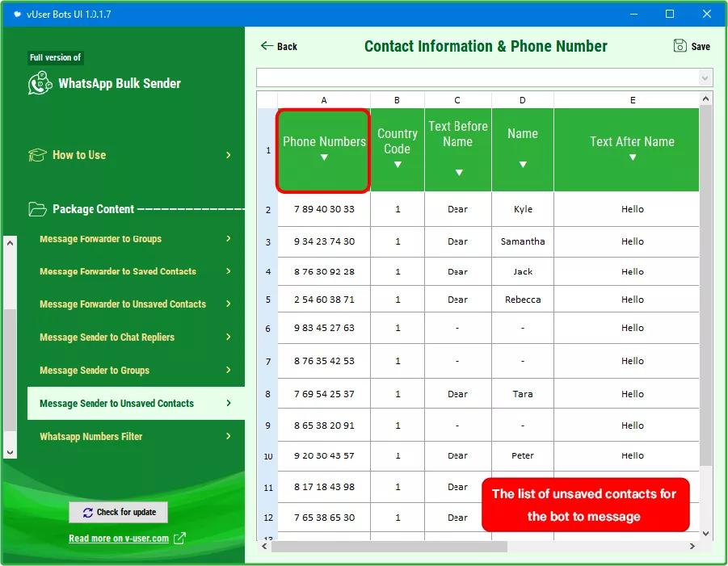Open the Name column filter arrow

[523, 165]
